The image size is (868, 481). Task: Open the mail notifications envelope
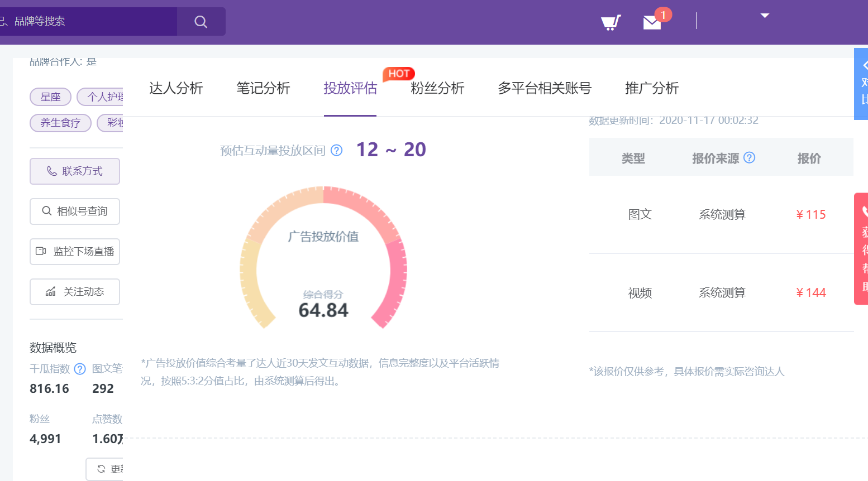652,22
